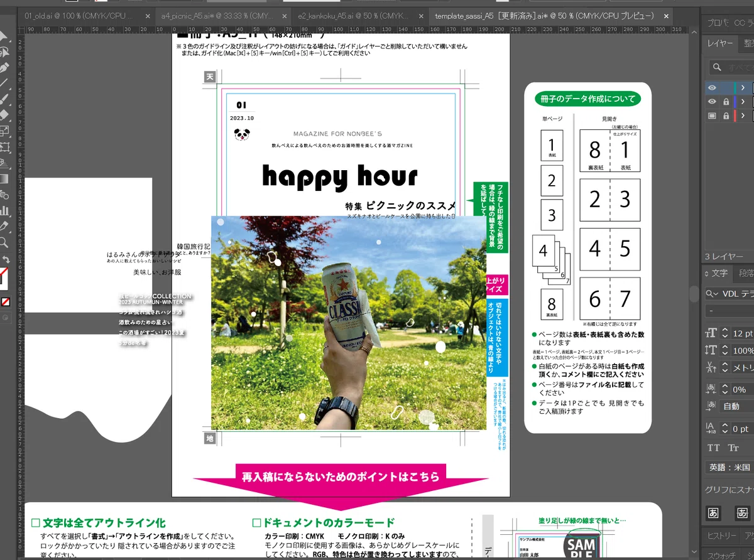This screenshot has height=560, width=754.
Task: Unlock the second (blue) layer
Action: click(x=726, y=102)
